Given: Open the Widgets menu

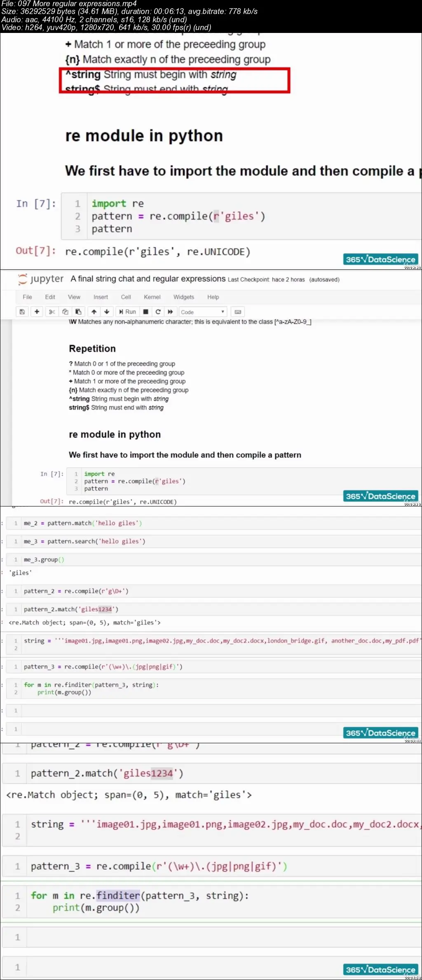Looking at the screenshot, I should 184,297.
